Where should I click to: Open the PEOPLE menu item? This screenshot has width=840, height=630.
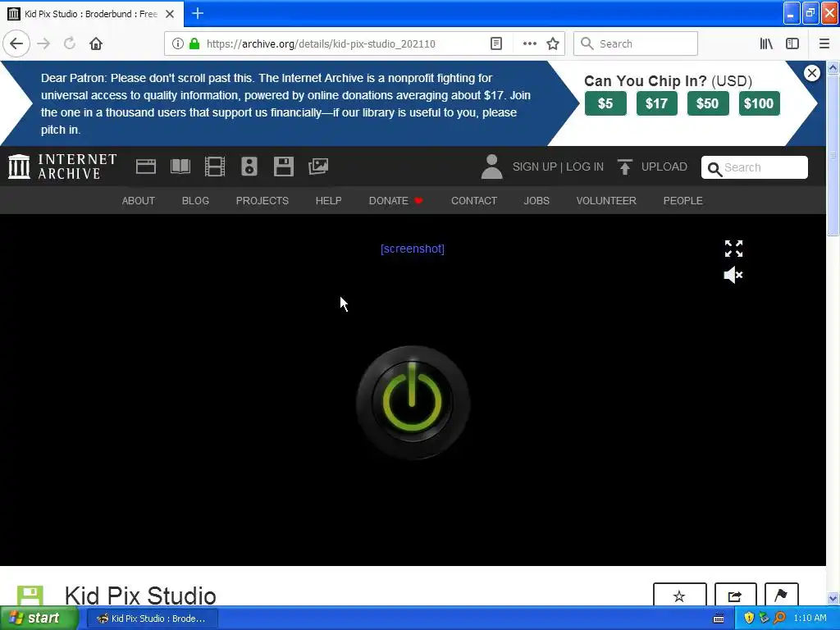click(x=683, y=200)
